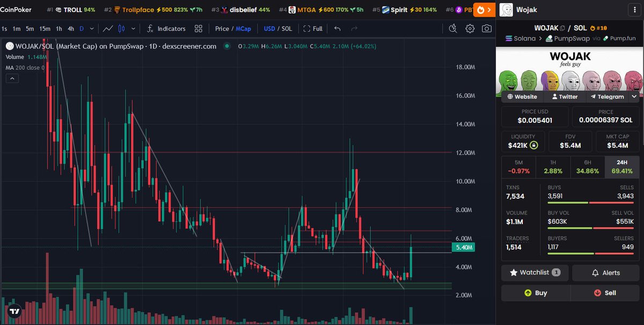The image size is (644, 325).
Task: Open the line chart style icon
Action: (108, 28)
